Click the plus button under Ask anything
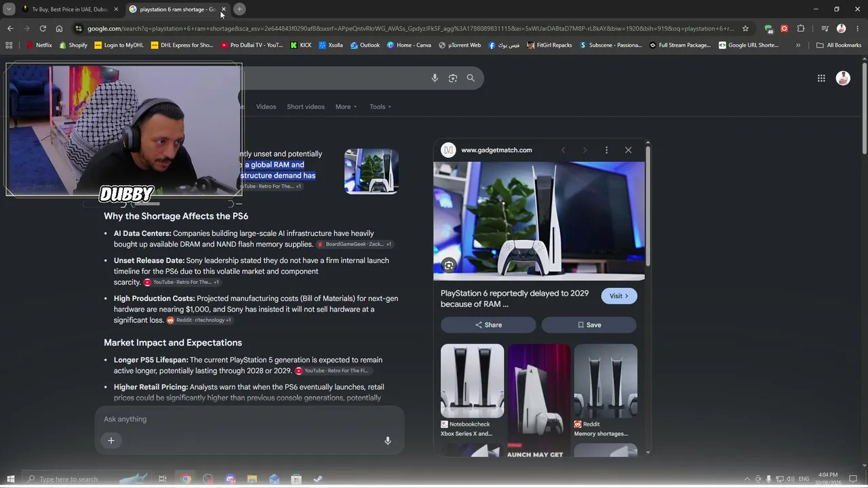The width and height of the screenshot is (868, 488). [111, 441]
